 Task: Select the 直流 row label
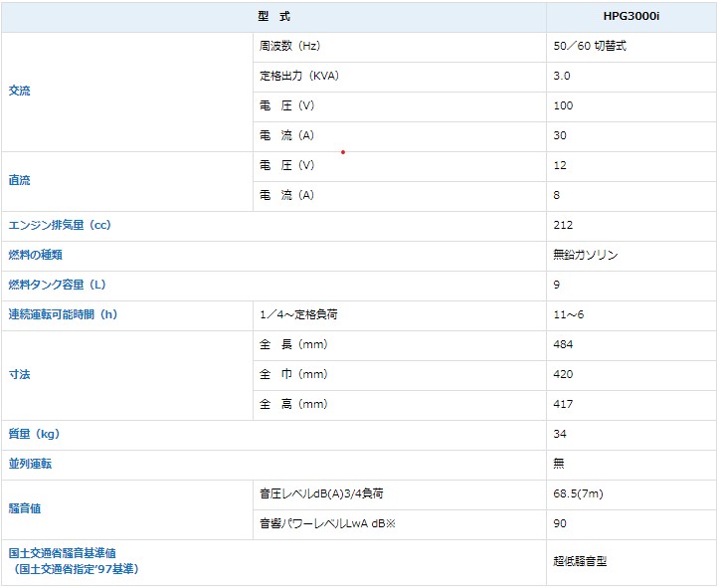19,180
